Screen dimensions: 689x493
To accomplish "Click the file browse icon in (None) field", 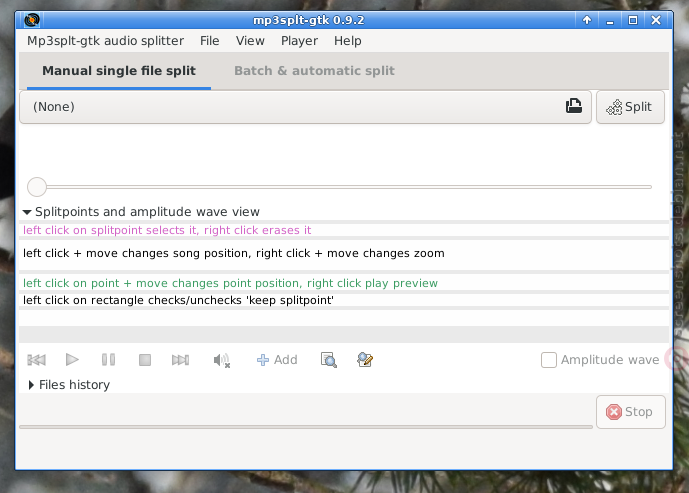I will pos(573,106).
